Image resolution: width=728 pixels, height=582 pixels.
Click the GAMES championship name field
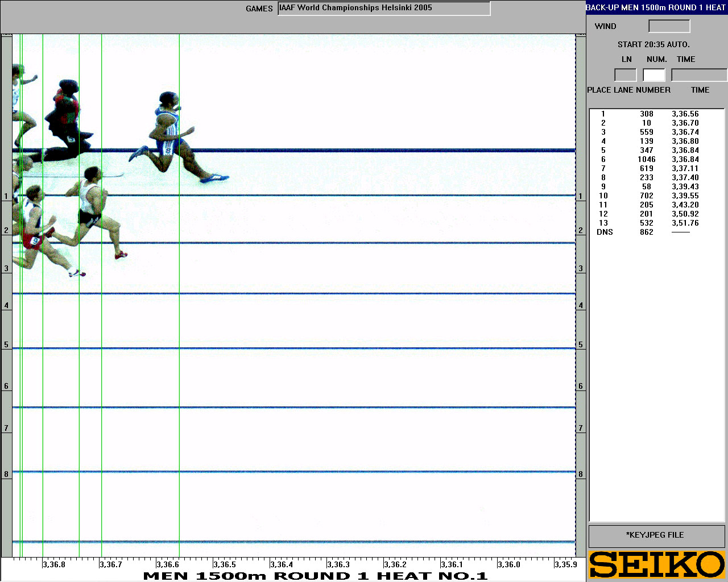click(x=384, y=8)
